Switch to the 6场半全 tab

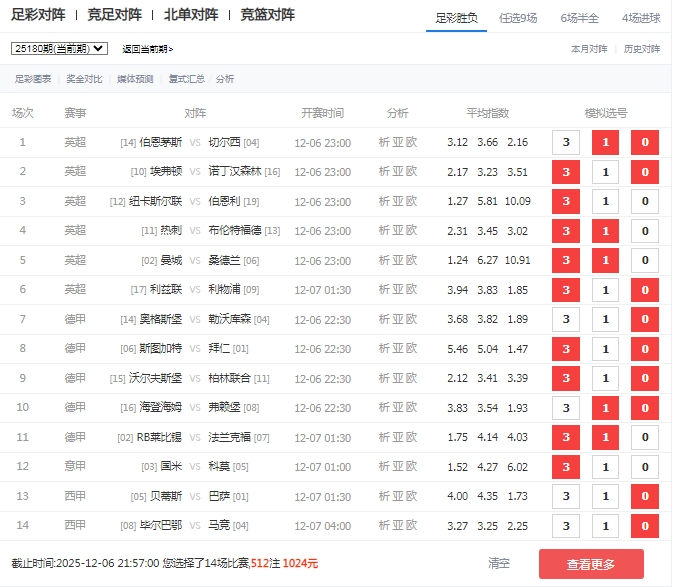coord(580,17)
